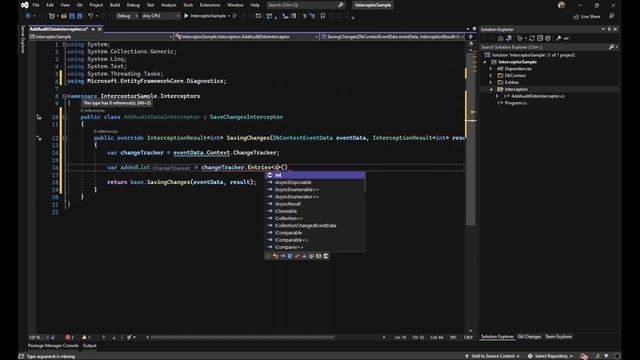Open the Build menu

pyautogui.click(x=115, y=5)
